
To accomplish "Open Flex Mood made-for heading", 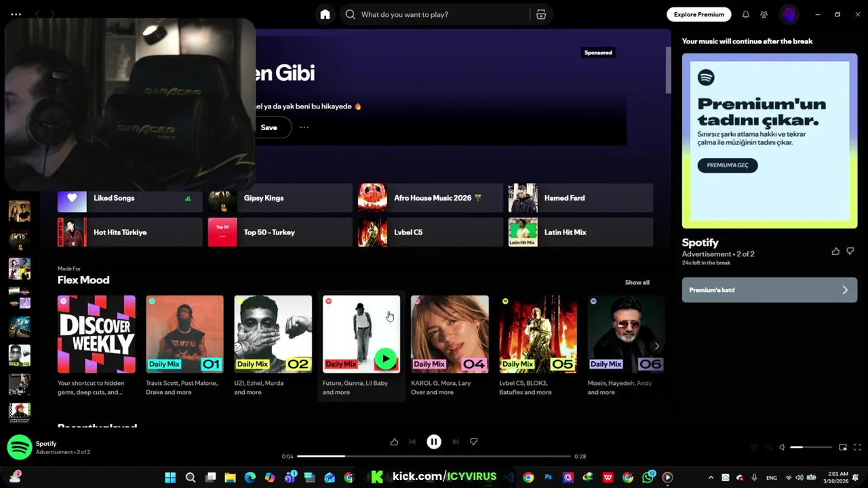I will 83,280.
